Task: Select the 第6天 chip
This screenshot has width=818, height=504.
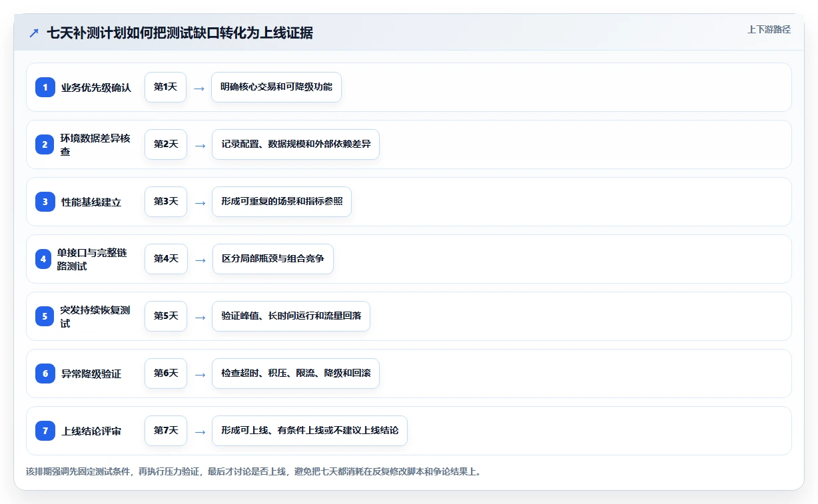Action: pos(166,374)
